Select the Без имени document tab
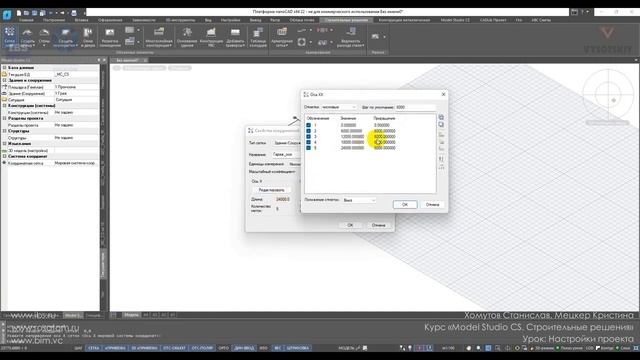Viewport: 640px width, 360px height. tap(127, 60)
